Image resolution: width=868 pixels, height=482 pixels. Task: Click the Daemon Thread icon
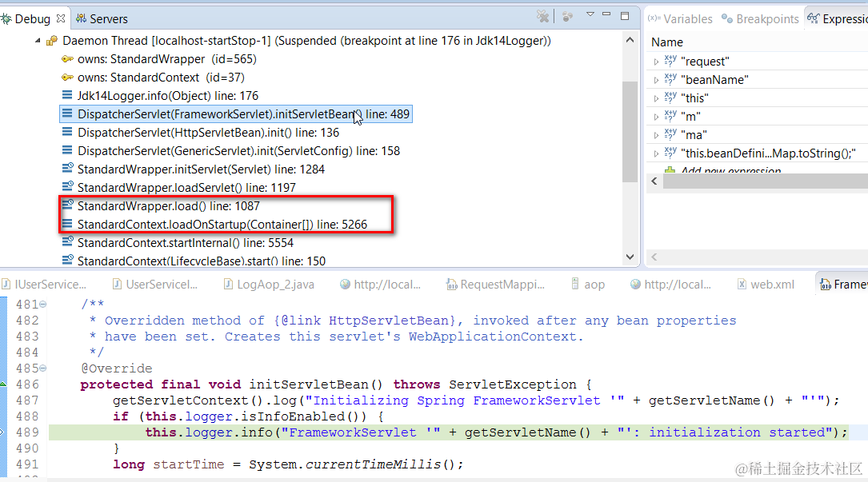point(52,41)
